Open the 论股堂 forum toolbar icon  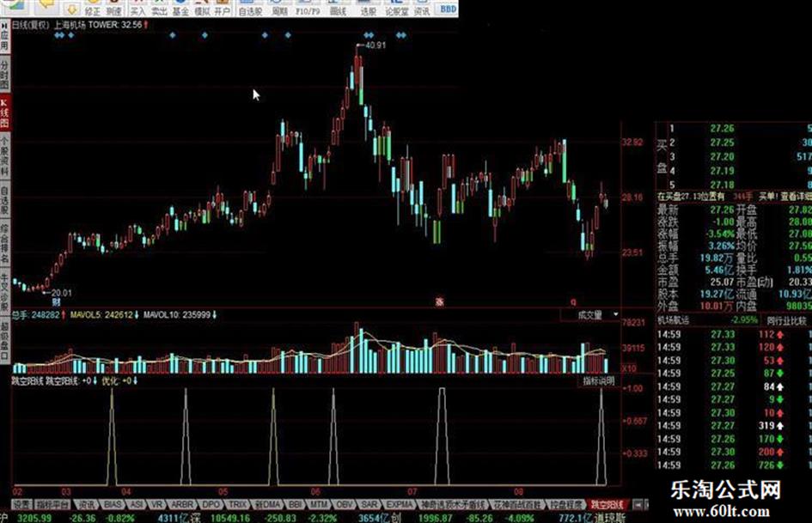(397, 8)
